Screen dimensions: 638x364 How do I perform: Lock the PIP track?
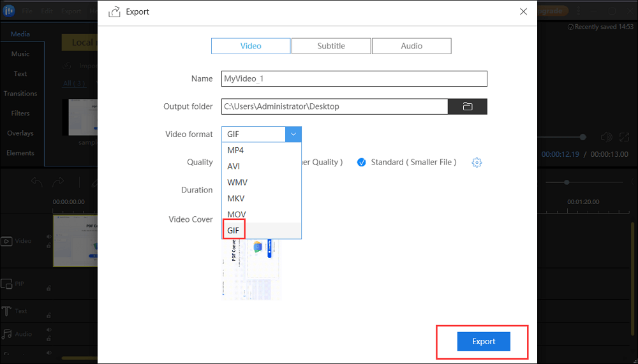pos(48,289)
